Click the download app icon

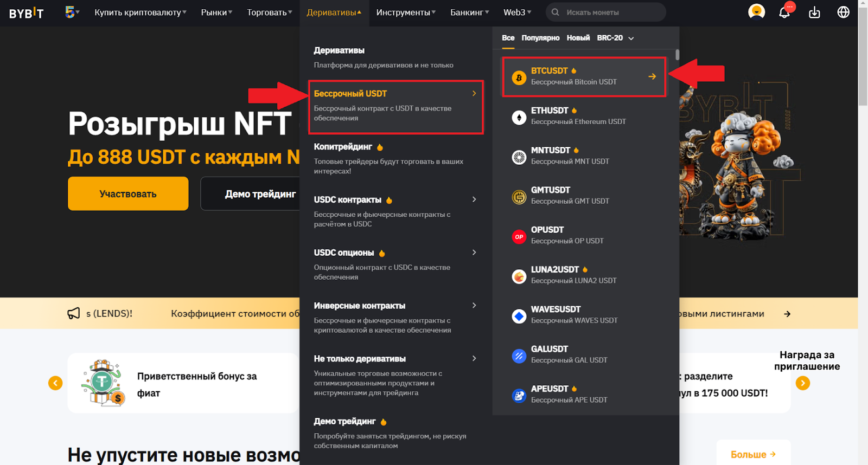[x=814, y=12]
